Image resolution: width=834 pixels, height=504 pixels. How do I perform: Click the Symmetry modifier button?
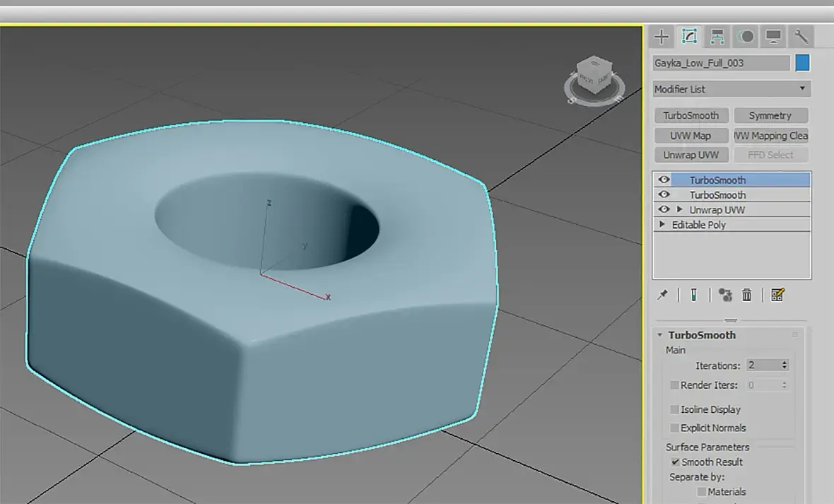(770, 115)
